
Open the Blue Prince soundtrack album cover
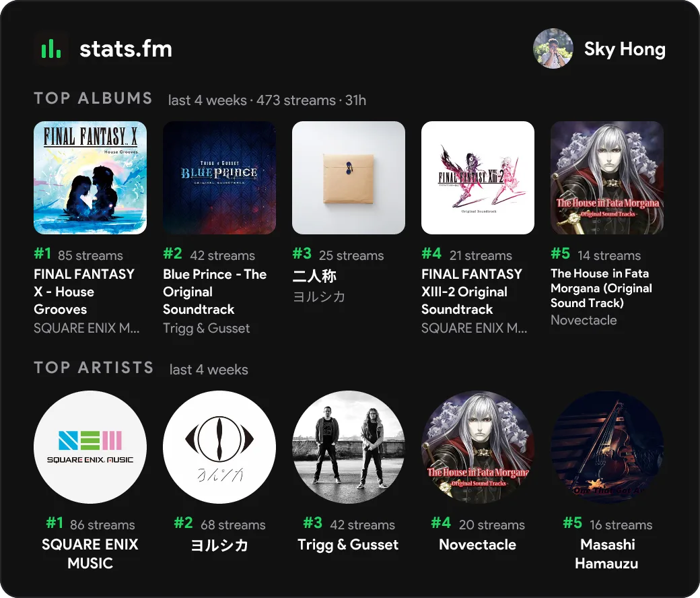219,178
